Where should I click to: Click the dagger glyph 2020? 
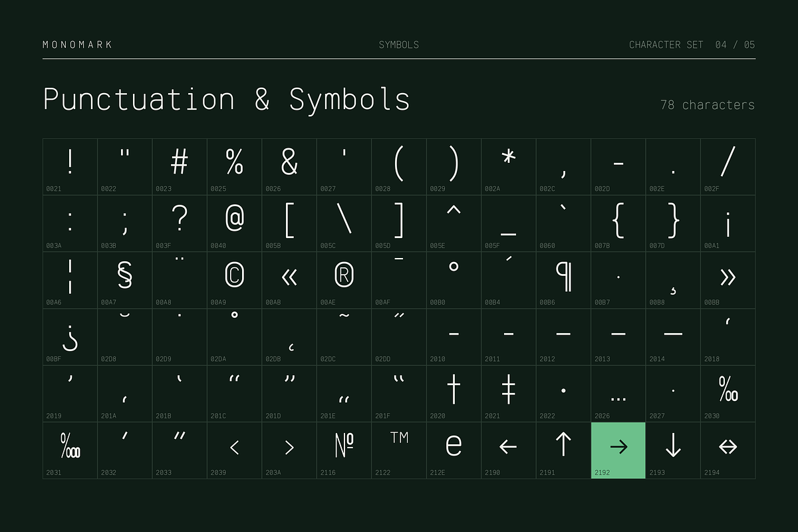tap(453, 393)
